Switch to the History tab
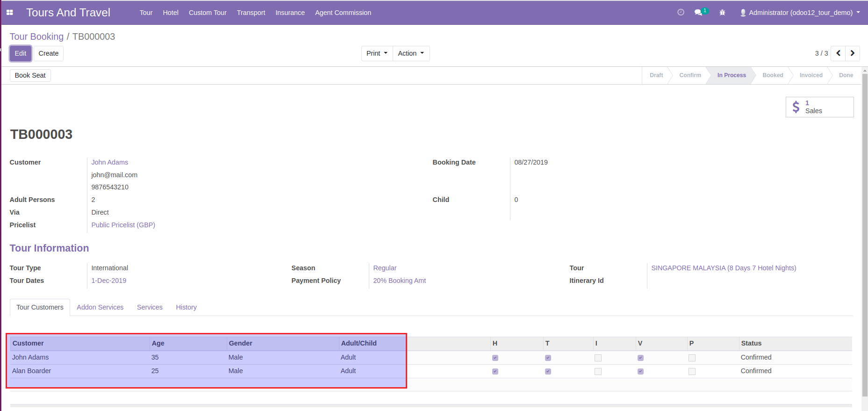This screenshot has height=411, width=868. [x=186, y=307]
